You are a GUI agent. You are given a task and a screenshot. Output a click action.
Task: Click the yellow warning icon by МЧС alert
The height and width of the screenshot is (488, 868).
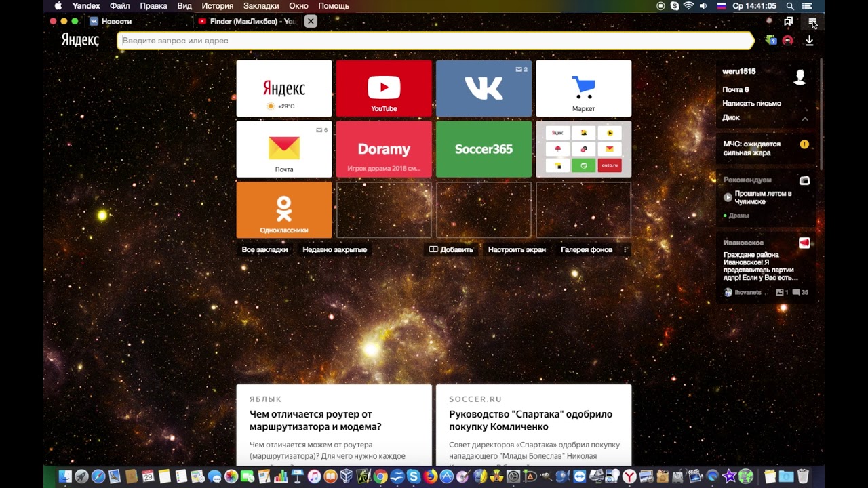(x=804, y=144)
